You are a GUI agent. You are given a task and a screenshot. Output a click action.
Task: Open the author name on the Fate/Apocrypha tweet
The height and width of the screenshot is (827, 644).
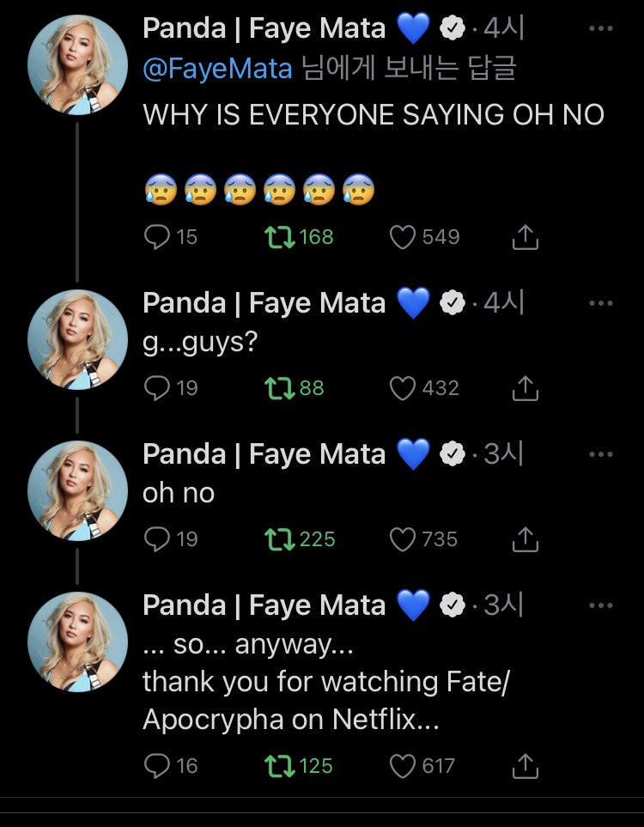tap(264, 605)
